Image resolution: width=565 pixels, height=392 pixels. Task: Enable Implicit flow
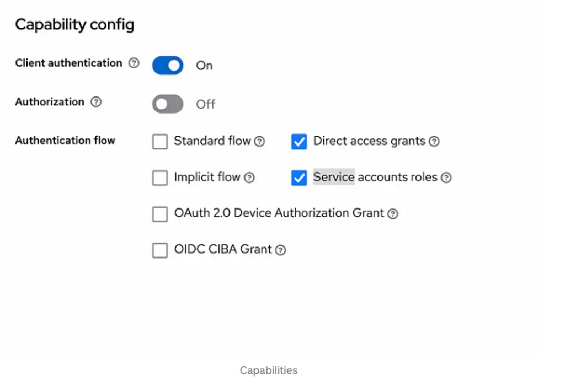(159, 178)
